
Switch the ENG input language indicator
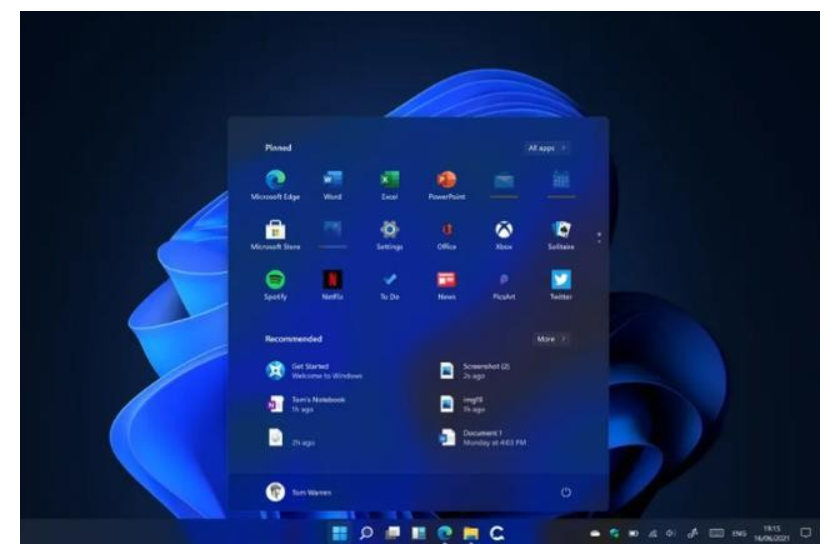point(739,533)
